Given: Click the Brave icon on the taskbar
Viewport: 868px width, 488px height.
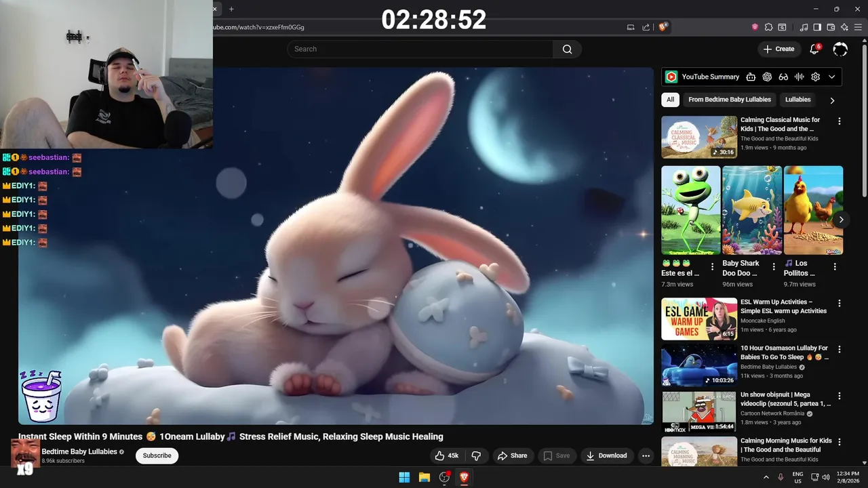Looking at the screenshot, I should [x=465, y=477].
